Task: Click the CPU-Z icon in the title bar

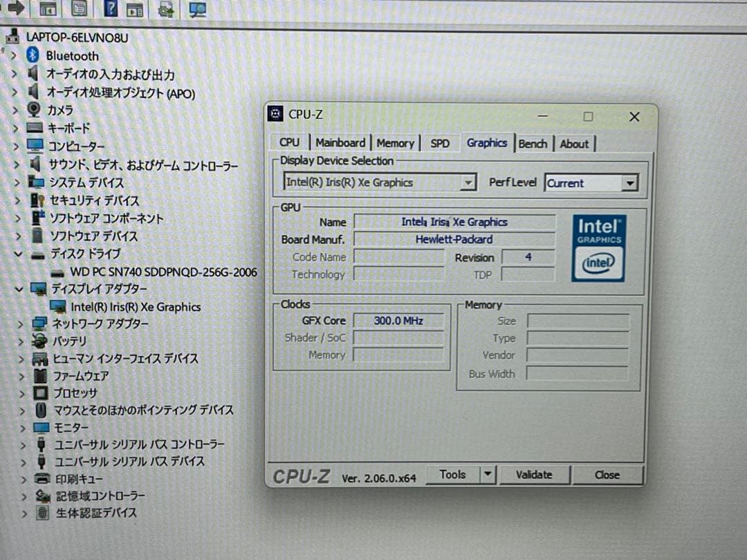Action: 276,113
